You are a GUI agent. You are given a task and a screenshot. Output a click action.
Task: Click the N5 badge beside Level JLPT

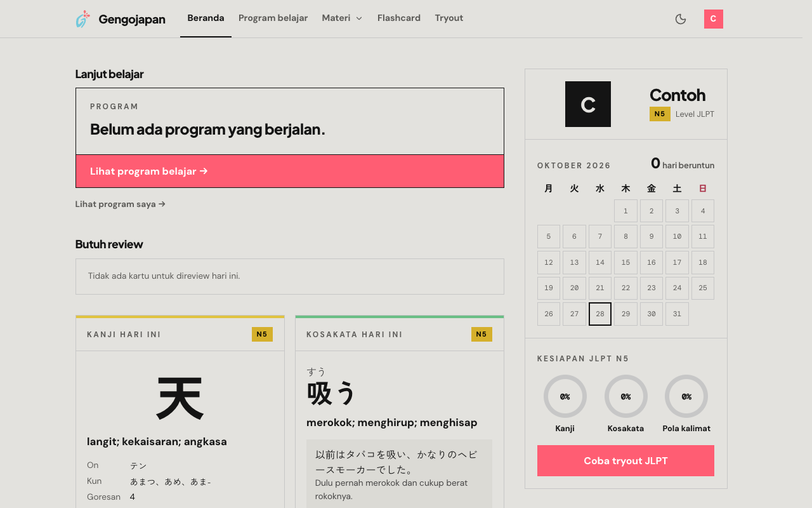pyautogui.click(x=660, y=114)
